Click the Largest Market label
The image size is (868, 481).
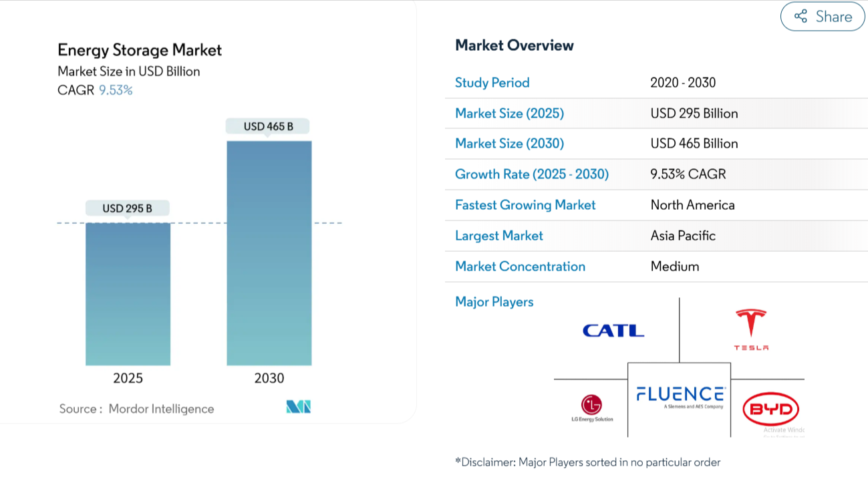point(498,236)
